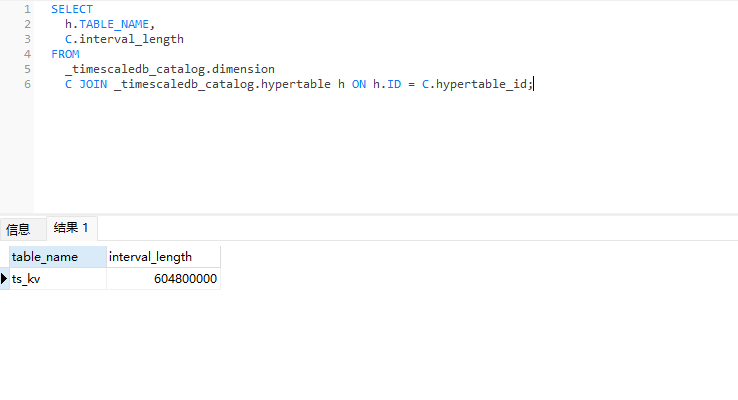Click the table_name column header
738x400 pixels.
[56, 257]
